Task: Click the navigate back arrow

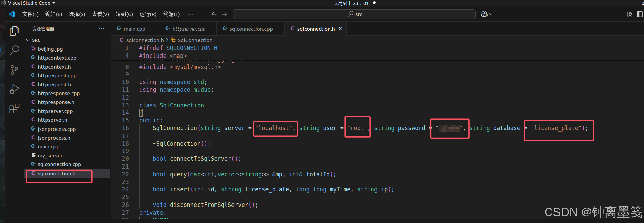Action: click(x=214, y=14)
